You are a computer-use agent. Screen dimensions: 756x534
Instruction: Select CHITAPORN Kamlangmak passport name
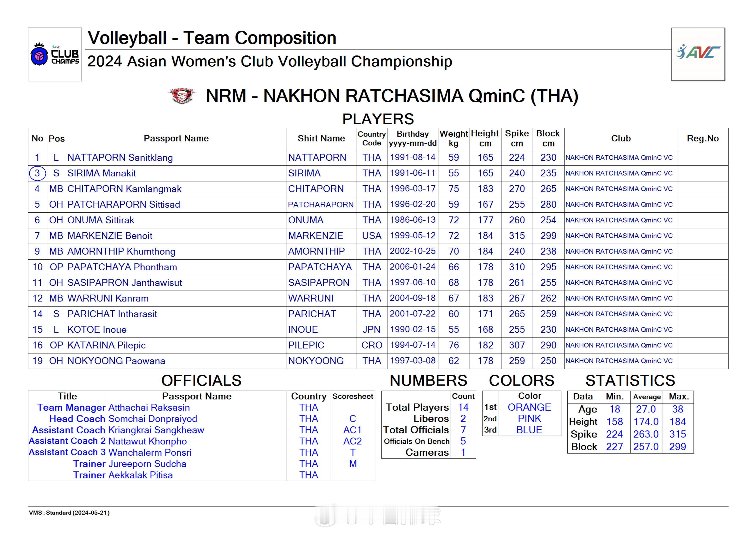pos(125,189)
